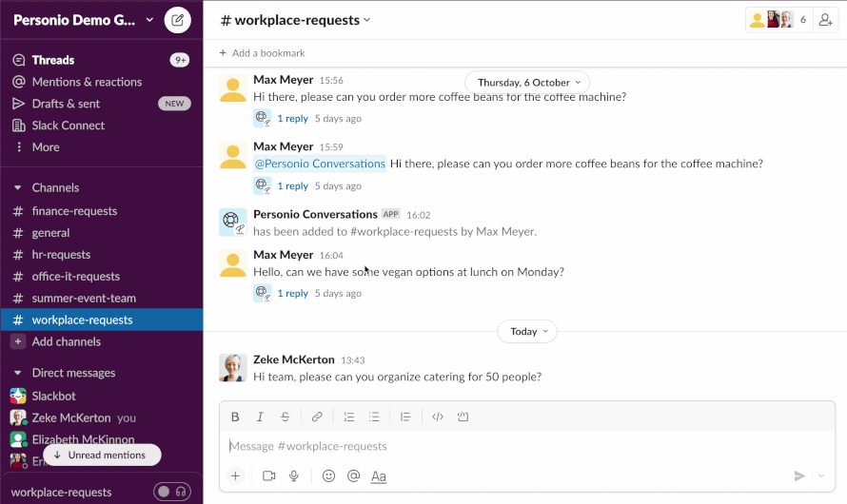Open 1 reply under the 15:59 message
The height and width of the screenshot is (504, 847).
[x=292, y=186]
